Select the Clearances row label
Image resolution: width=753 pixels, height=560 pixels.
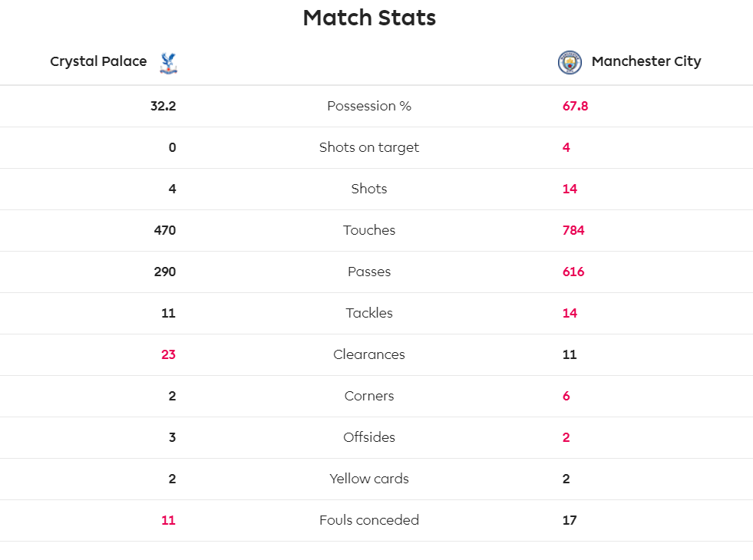tap(368, 354)
